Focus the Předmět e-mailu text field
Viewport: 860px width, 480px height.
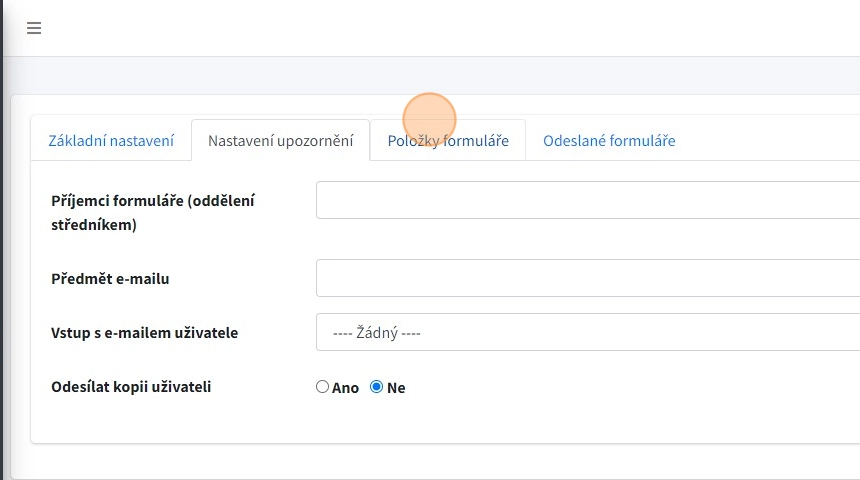pyautogui.click(x=588, y=278)
